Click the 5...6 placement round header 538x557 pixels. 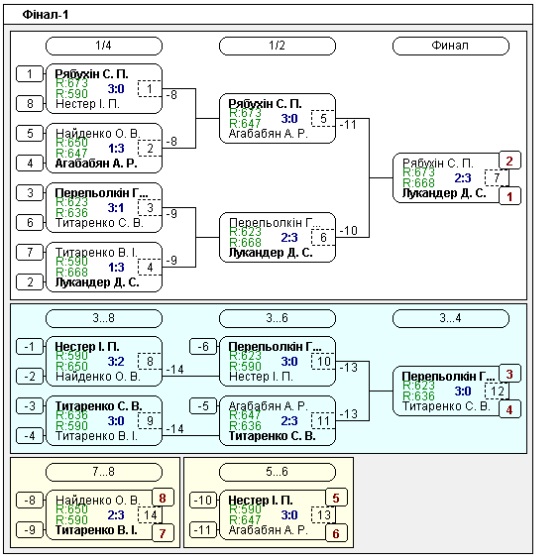pos(277,472)
